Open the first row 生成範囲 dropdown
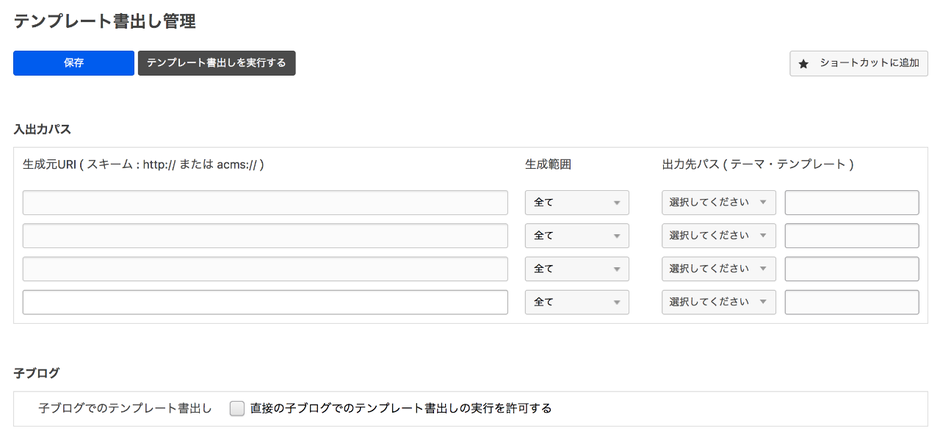 pyautogui.click(x=577, y=203)
